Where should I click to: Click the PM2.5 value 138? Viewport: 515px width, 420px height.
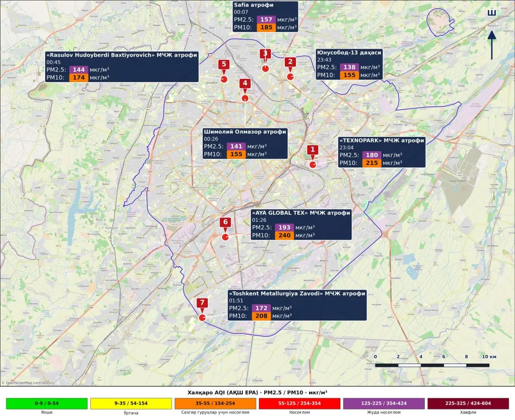click(349, 67)
